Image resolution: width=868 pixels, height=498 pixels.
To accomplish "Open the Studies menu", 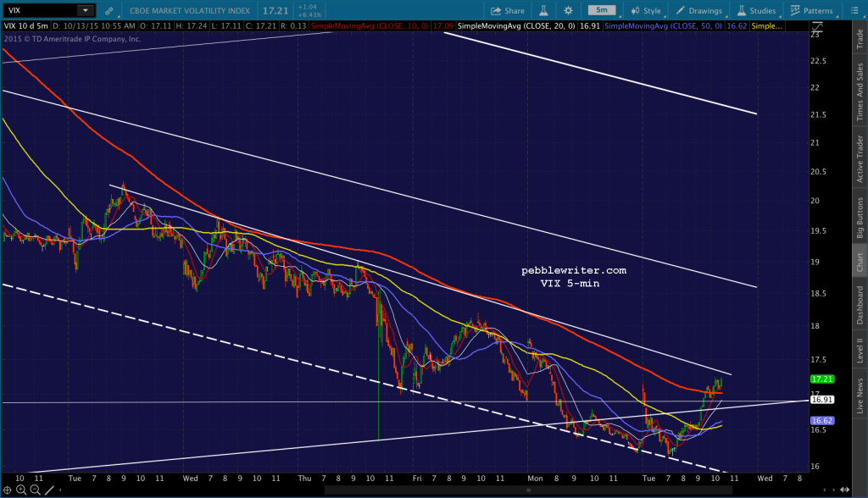I will pos(756,10).
